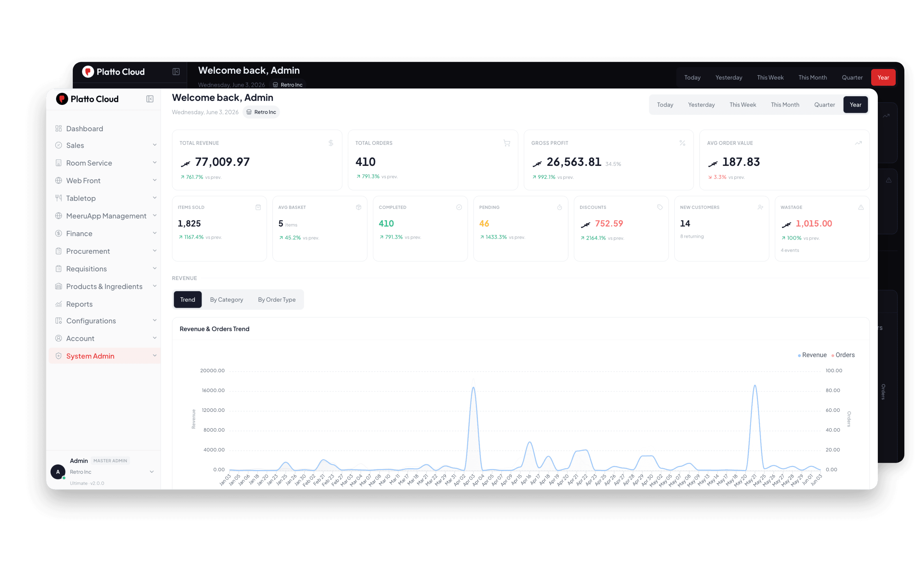Click the Products & Ingredients icon
This screenshot has height=578, width=924.
58,286
